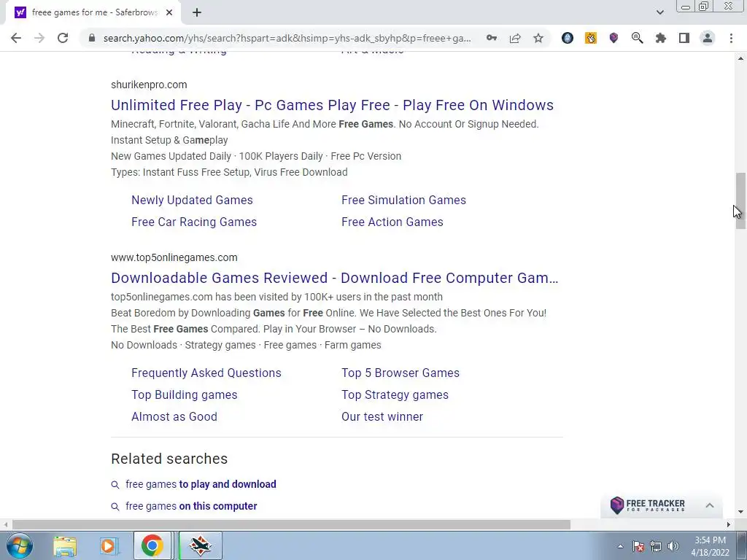Viewport: 747px width, 560px height.
Task: Click the vertical scrollbar down arrow
Action: coord(740,513)
